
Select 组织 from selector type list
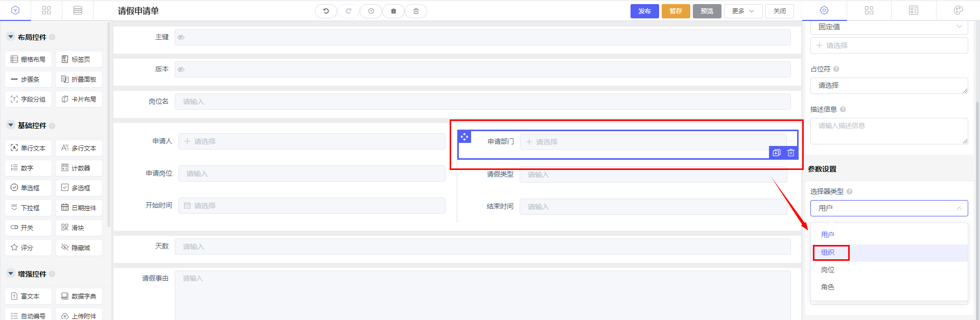tap(828, 253)
